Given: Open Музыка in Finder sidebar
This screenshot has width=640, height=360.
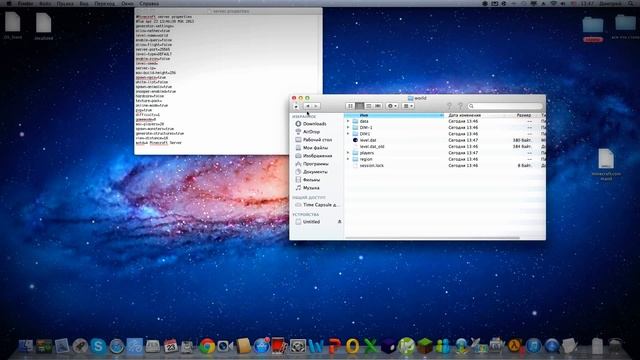Looking at the screenshot, I should pyautogui.click(x=311, y=188).
